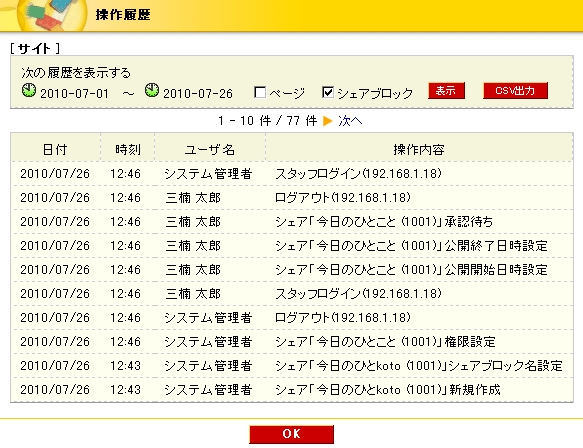Select the シェアブロック名設定 operation entry
Viewport: 583px width, 448px height.
pyautogui.click(x=419, y=366)
